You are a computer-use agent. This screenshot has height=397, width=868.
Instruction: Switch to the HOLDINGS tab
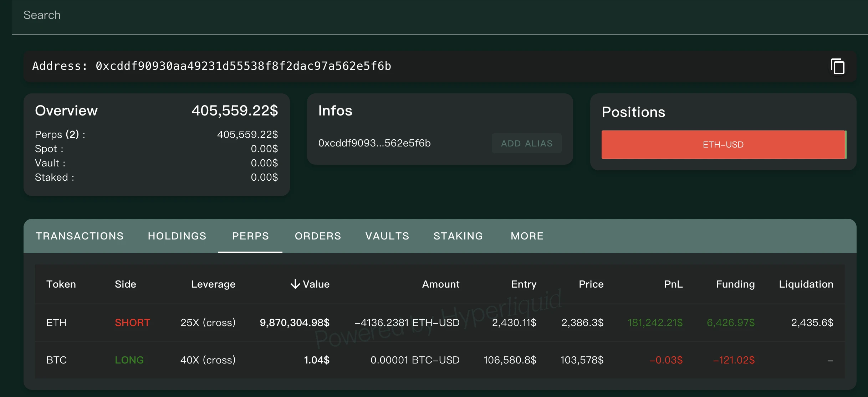(x=177, y=236)
